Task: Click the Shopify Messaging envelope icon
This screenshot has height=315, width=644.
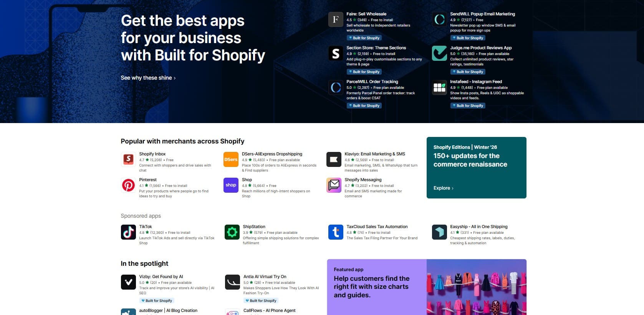Action: (x=334, y=185)
